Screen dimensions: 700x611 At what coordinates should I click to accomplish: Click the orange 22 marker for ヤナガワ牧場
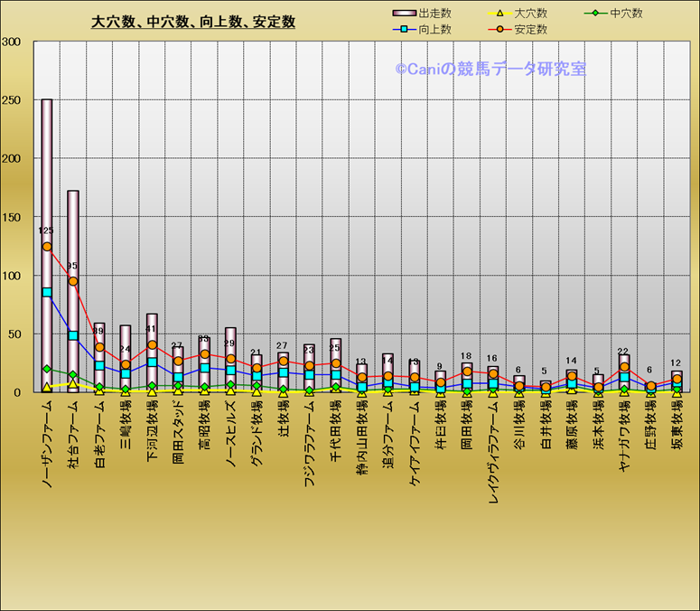coord(623,366)
